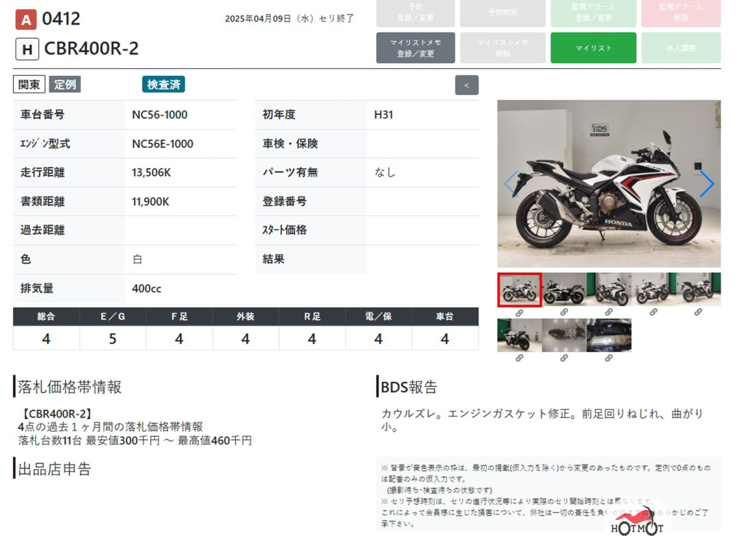
Task: Click price range text 最安値300千円
Action: coord(124,441)
